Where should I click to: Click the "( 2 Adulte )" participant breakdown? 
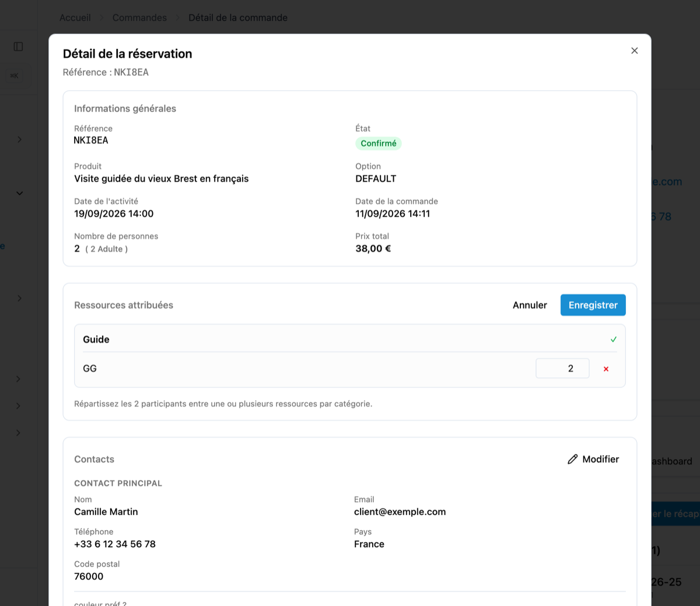click(106, 249)
